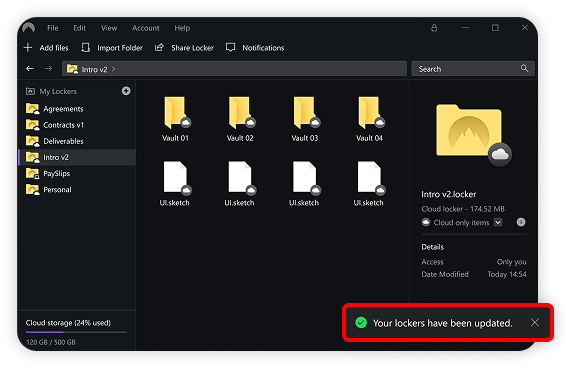Open the View menu
This screenshot has width=571, height=368.
pyautogui.click(x=109, y=28)
